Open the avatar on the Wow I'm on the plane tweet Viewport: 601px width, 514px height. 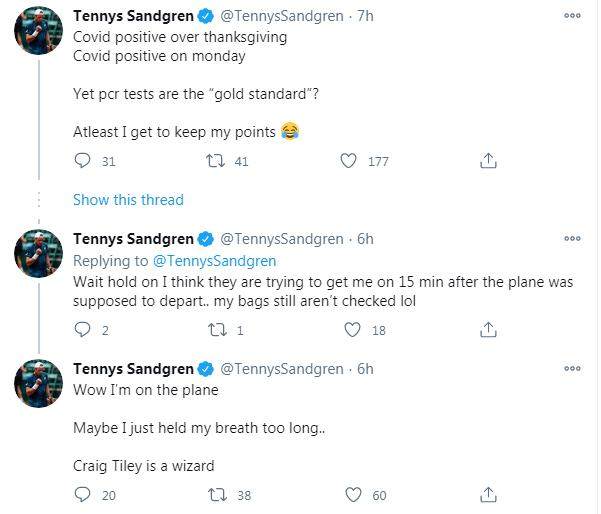[x=38, y=385]
